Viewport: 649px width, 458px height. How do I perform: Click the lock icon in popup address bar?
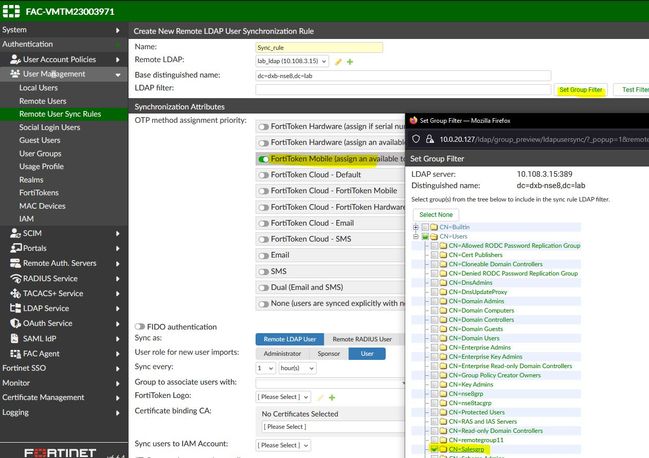click(430, 139)
